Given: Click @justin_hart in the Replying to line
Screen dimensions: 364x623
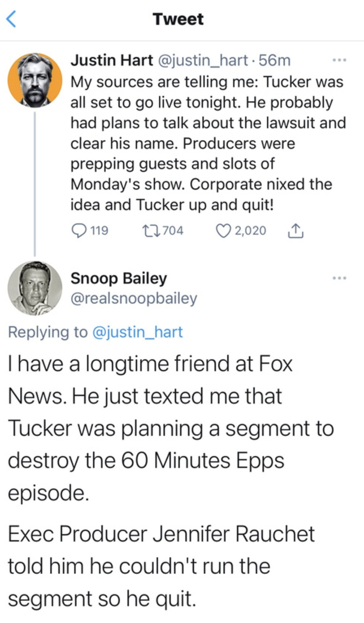Looking at the screenshot, I should click(x=137, y=332).
